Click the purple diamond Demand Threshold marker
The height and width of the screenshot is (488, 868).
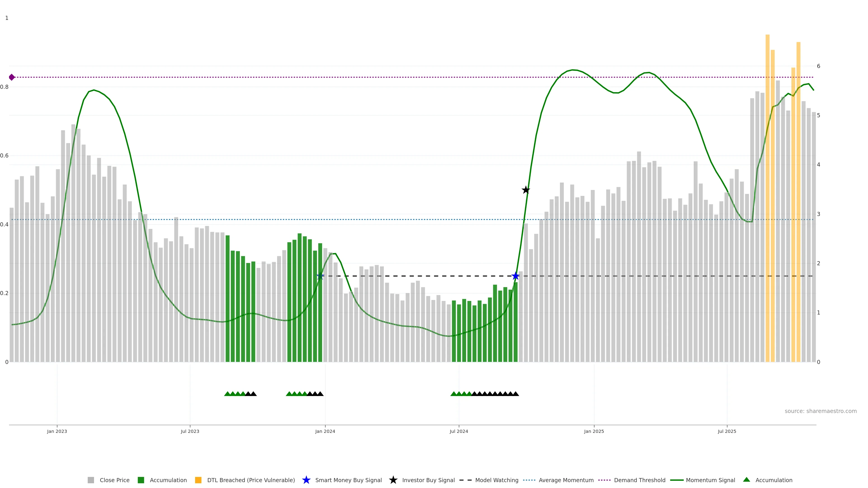coord(12,77)
